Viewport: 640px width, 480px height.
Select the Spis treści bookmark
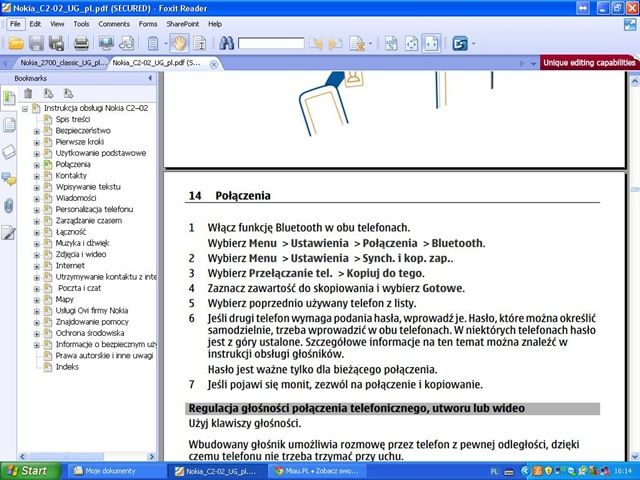pos(73,120)
